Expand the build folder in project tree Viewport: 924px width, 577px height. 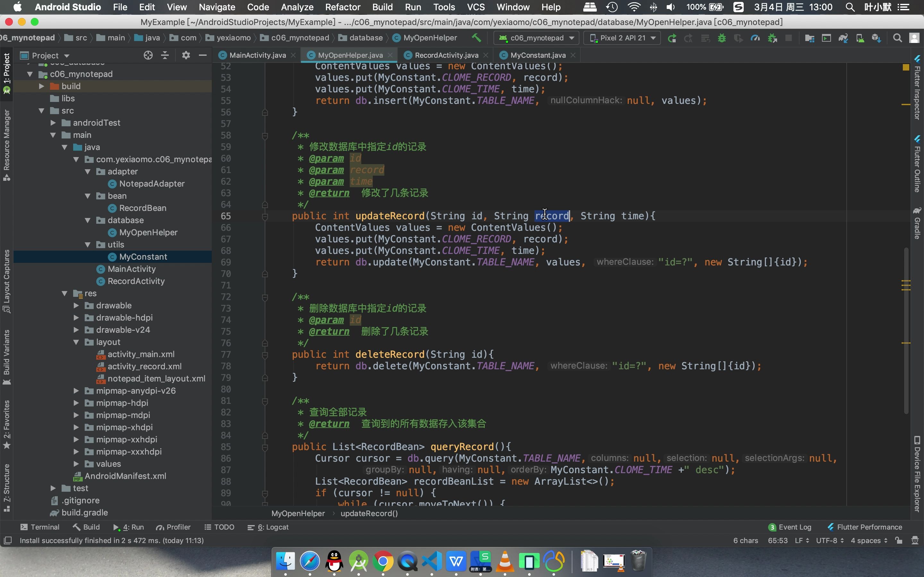(x=42, y=86)
